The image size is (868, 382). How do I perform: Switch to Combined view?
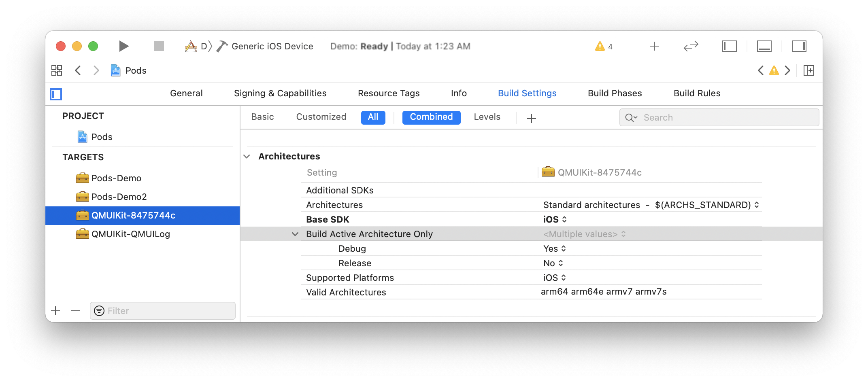click(431, 117)
